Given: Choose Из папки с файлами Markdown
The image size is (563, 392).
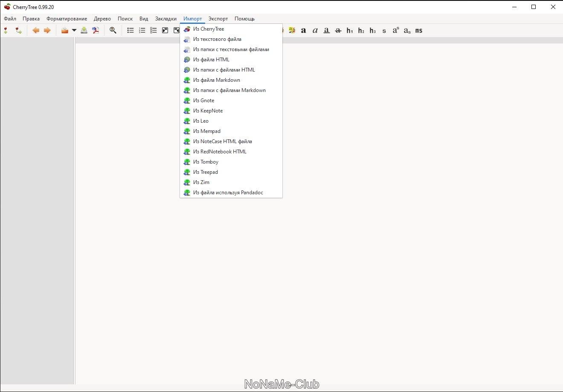Looking at the screenshot, I should (x=231, y=90).
